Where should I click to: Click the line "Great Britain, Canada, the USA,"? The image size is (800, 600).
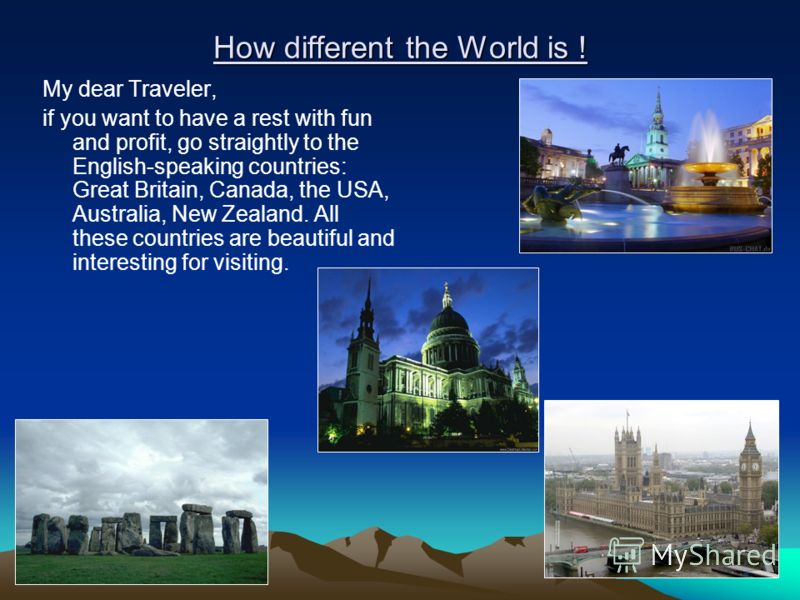click(x=231, y=190)
